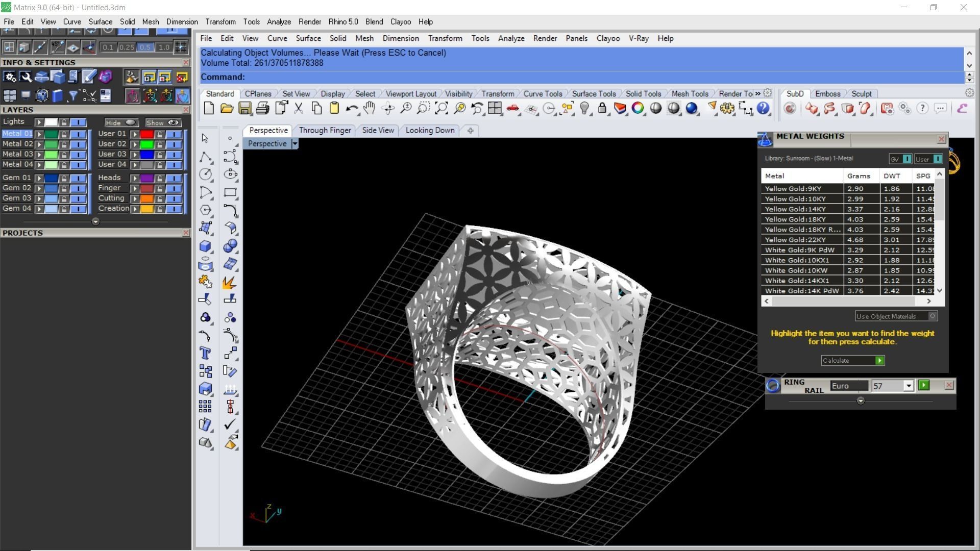This screenshot has height=551, width=980.
Task: Open the Clayoo menu
Action: 400,22
